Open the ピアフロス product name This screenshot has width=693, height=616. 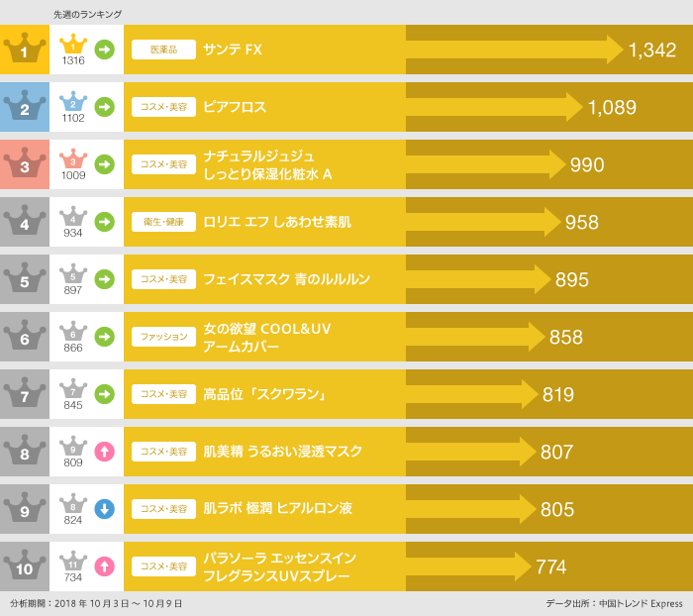click(235, 107)
